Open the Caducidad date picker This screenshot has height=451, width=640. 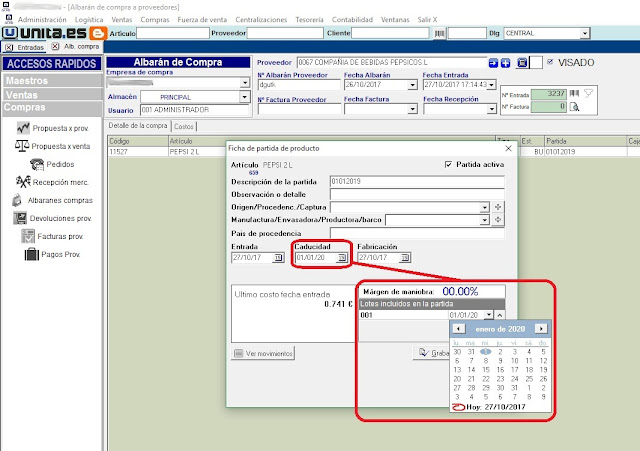(342, 257)
